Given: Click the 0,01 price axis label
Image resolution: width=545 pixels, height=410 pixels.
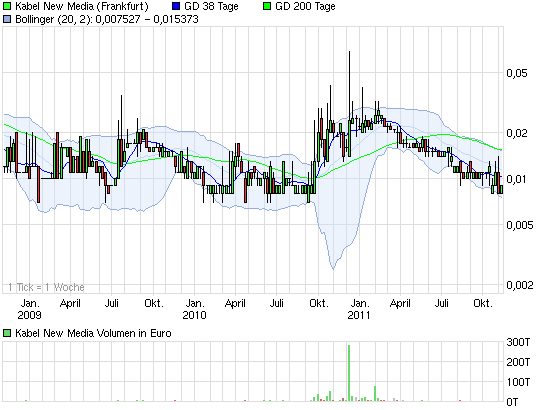Looking at the screenshot, I should [516, 179].
